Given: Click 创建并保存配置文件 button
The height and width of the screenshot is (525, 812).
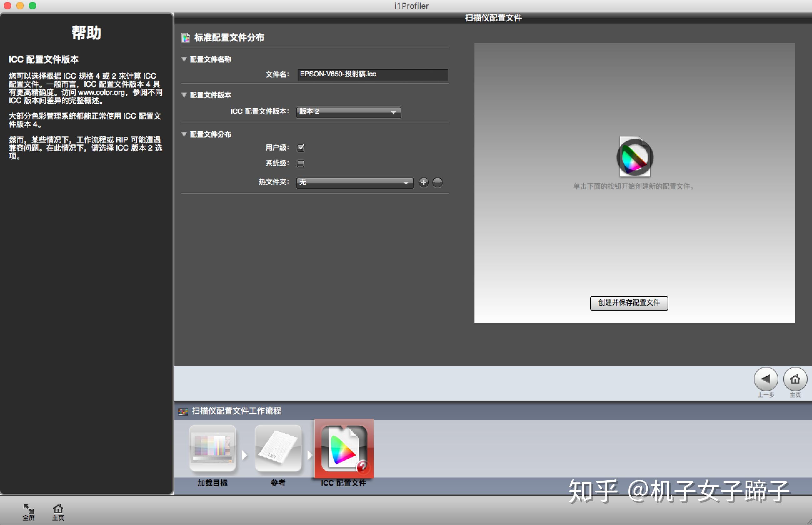Looking at the screenshot, I should (x=629, y=303).
